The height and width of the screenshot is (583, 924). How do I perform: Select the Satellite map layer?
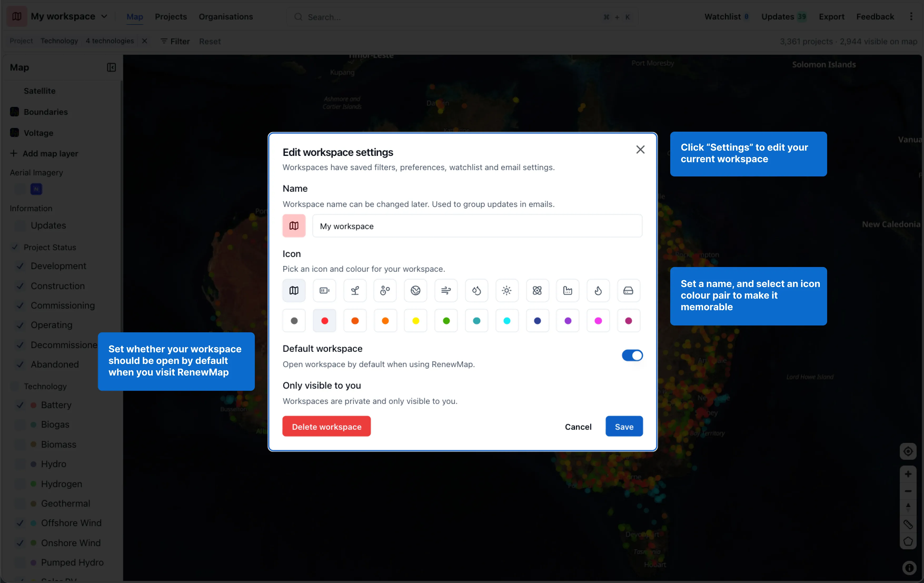(39, 91)
